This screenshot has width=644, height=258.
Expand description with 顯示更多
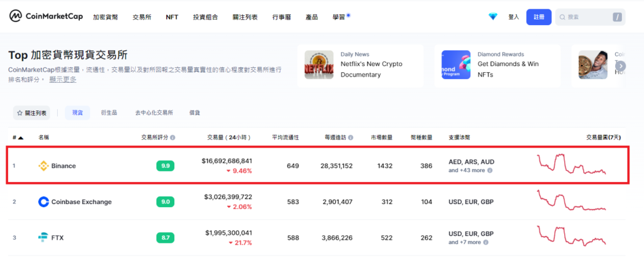[63, 79]
